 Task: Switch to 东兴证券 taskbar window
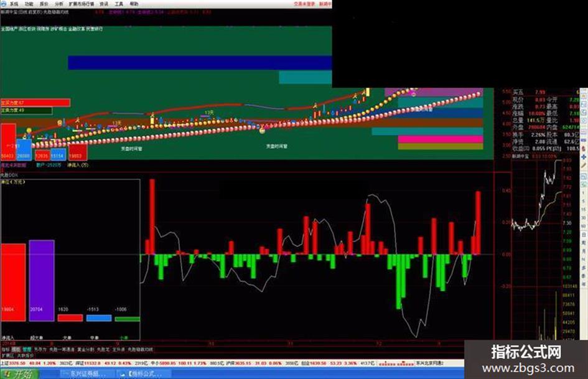[87, 374]
